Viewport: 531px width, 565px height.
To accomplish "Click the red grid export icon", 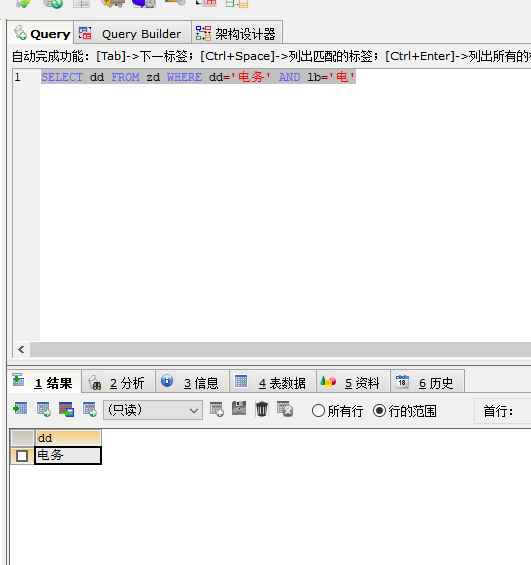I will pos(67,410).
